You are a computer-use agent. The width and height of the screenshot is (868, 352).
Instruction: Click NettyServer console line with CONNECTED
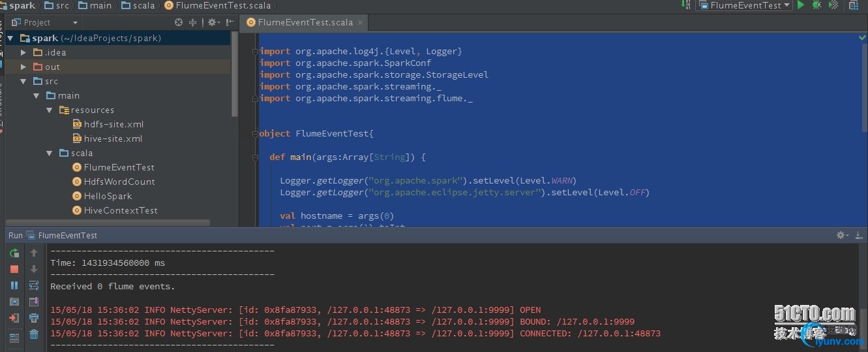(x=355, y=333)
